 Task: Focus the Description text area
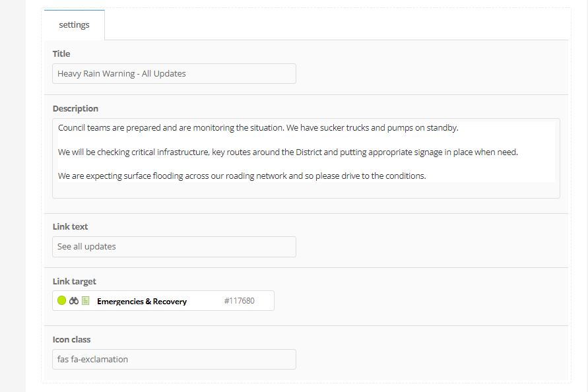tap(306, 158)
